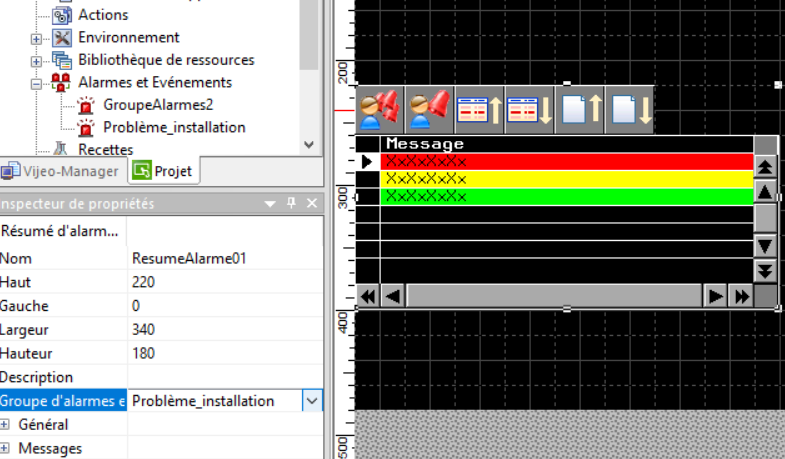Image resolution: width=785 pixels, height=459 pixels.
Task: Click single down arrow in alarm list
Action: (765, 246)
